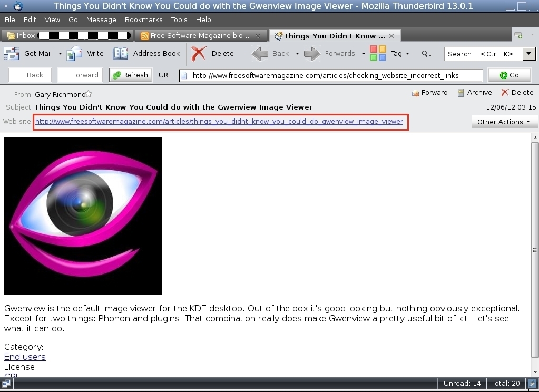Viewport: 539px width, 392px height.
Task: Click the add tab icon at tab bar right
Action: (518, 35)
